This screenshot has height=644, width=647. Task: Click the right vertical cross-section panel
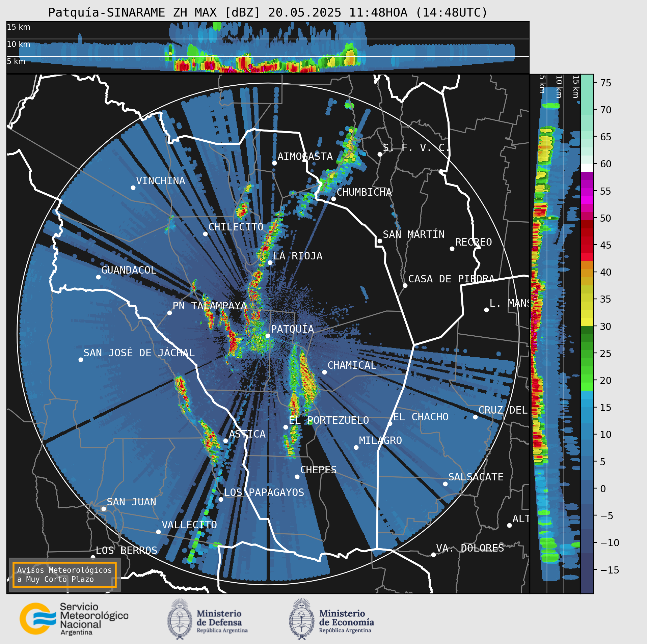tap(555, 334)
